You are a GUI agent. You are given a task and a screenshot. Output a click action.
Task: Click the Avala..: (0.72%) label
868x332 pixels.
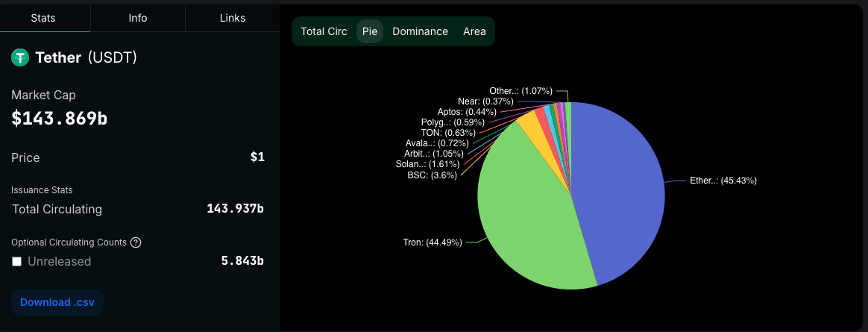click(x=437, y=143)
